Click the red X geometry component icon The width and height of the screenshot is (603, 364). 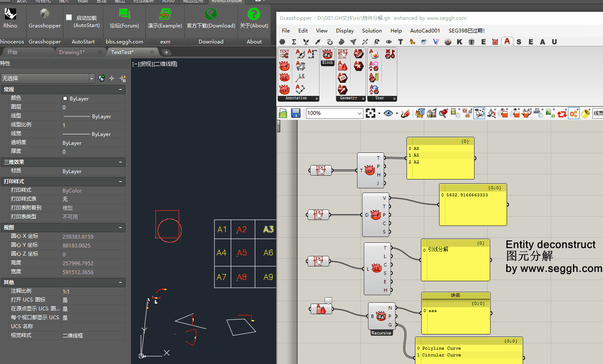point(359,66)
